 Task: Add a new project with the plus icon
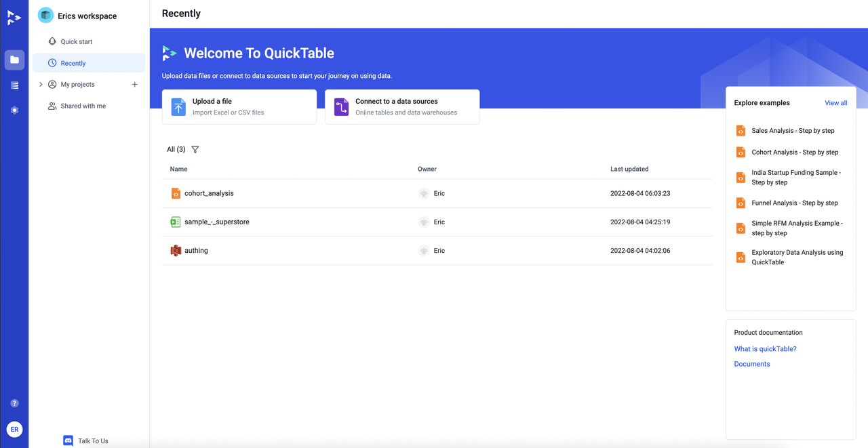point(134,85)
